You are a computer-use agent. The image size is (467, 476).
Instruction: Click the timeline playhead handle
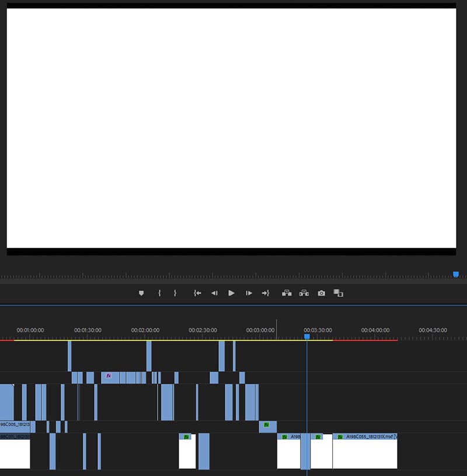307,337
